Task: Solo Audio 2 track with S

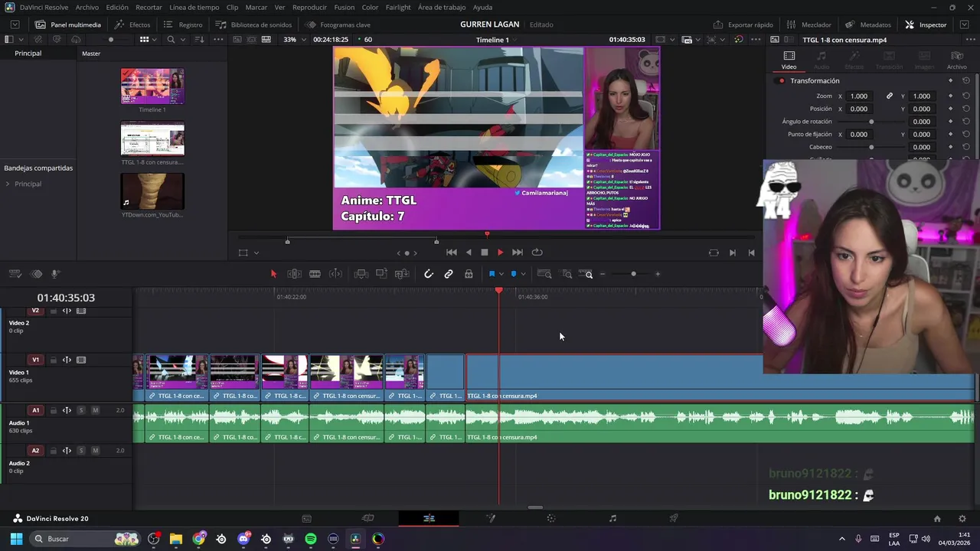Action: (x=81, y=451)
